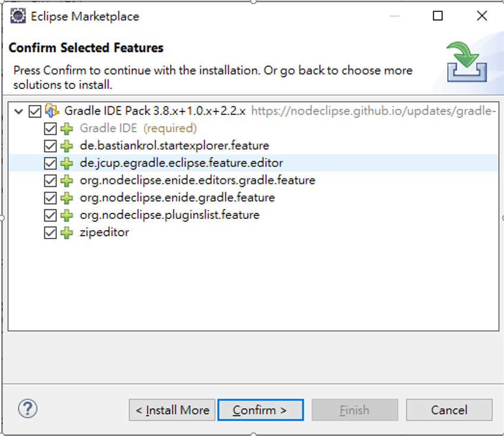
Task: Click the plus icon next to zipeditor
Action: 65,232
